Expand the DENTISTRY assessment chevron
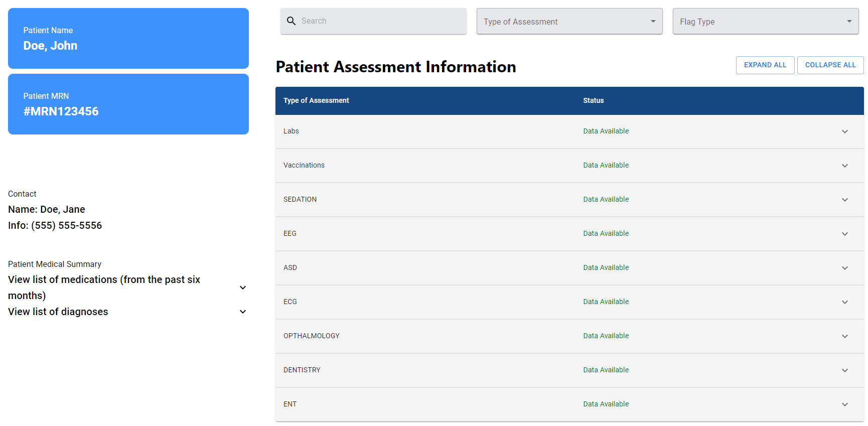This screenshot has width=868, height=426. click(844, 370)
